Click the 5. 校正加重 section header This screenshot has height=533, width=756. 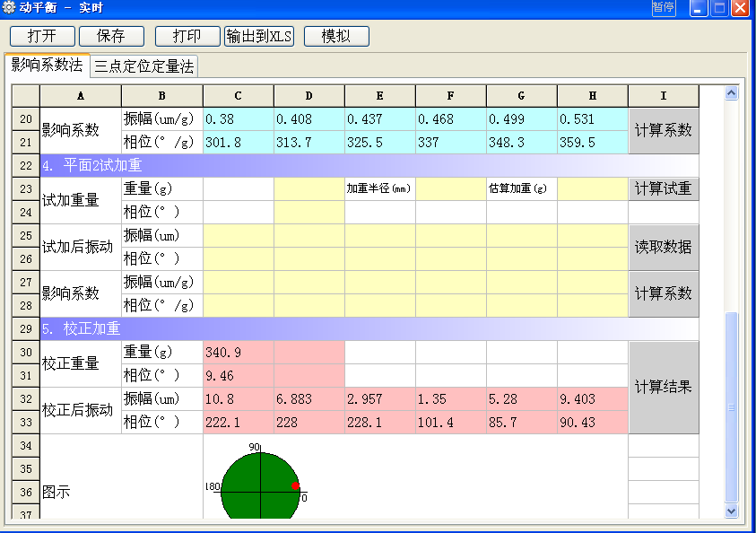(369, 329)
